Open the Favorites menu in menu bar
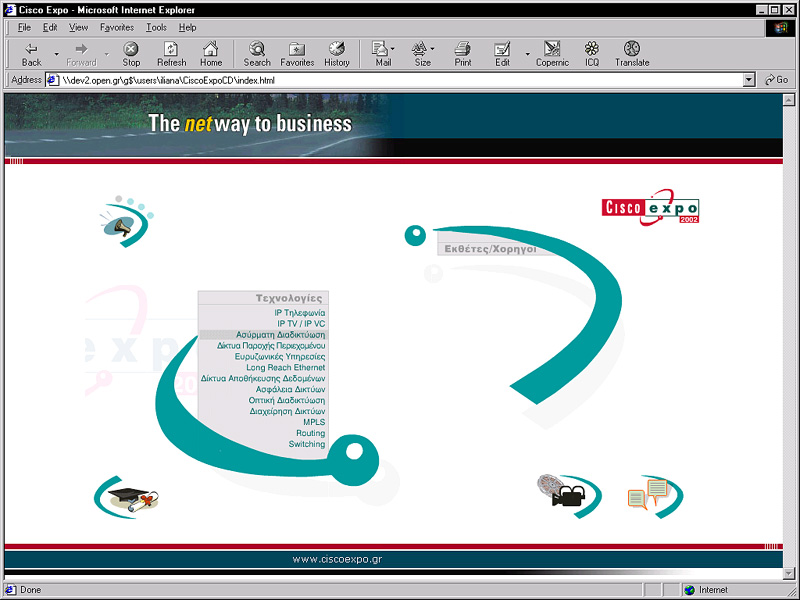The width and height of the screenshot is (800, 600). click(x=116, y=28)
